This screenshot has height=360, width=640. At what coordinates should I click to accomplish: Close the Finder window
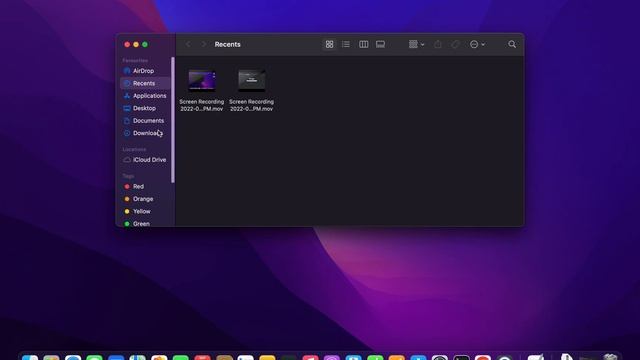[x=127, y=44]
